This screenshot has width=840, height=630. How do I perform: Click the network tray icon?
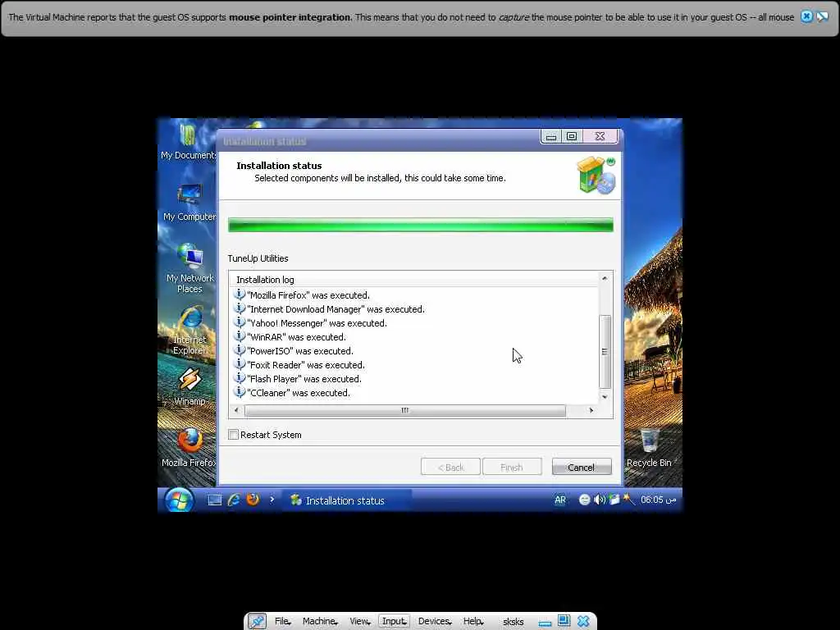pos(614,500)
